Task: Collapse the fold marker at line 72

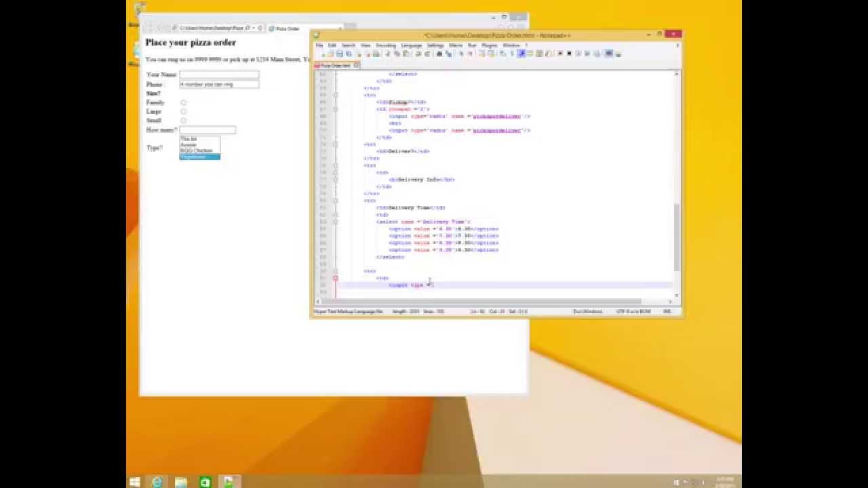Action: tap(335, 144)
